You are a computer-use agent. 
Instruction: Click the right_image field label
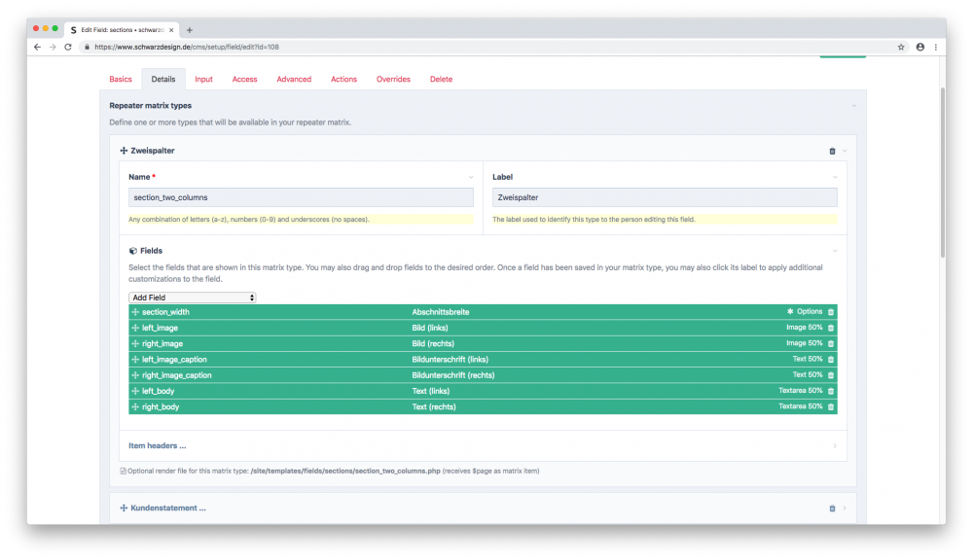(x=162, y=343)
